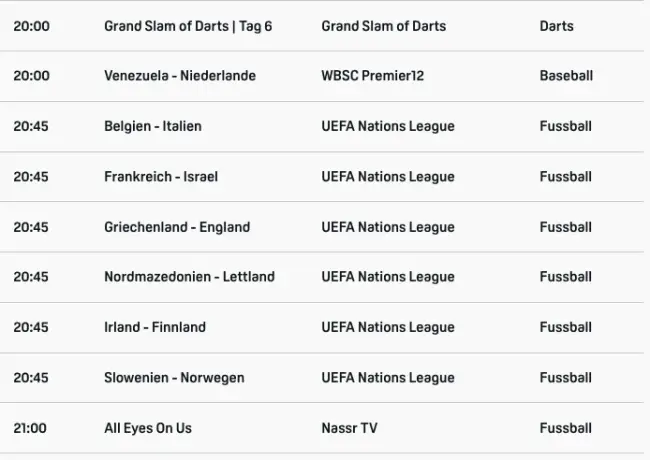
Task: Click the Fussball label in the Nassr TV row
Action: (x=566, y=428)
